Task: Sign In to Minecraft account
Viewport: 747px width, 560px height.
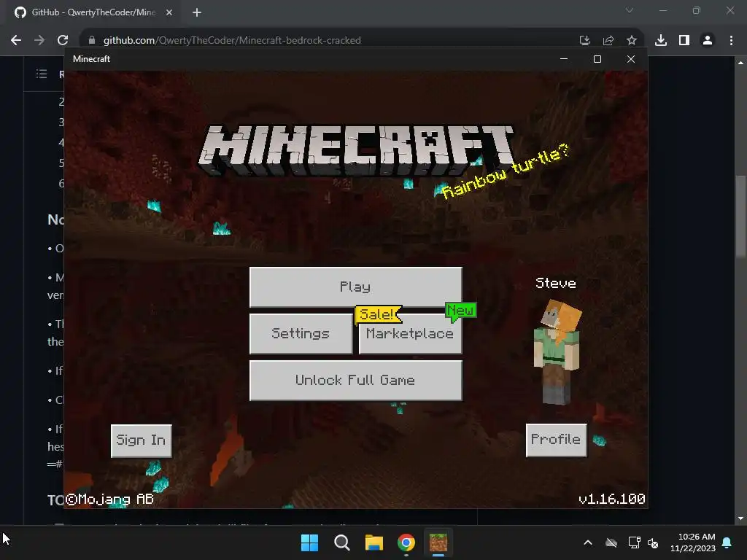Action: 141,440
